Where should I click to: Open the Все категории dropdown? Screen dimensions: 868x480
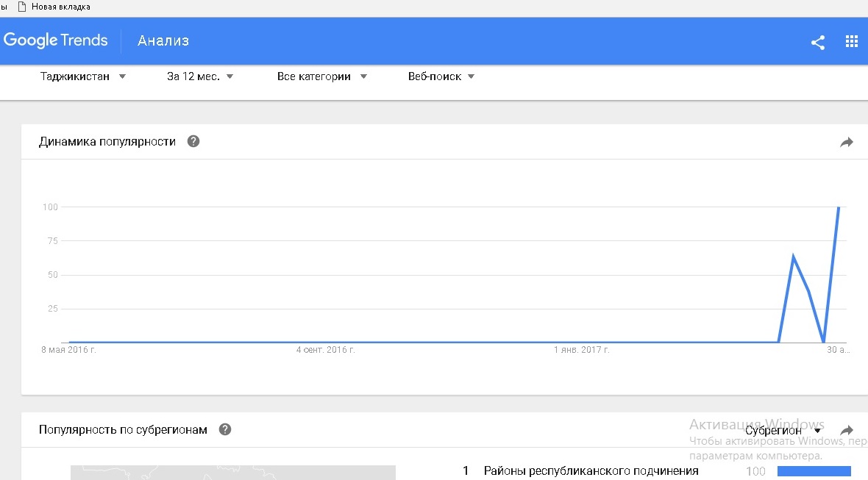pyautogui.click(x=321, y=76)
